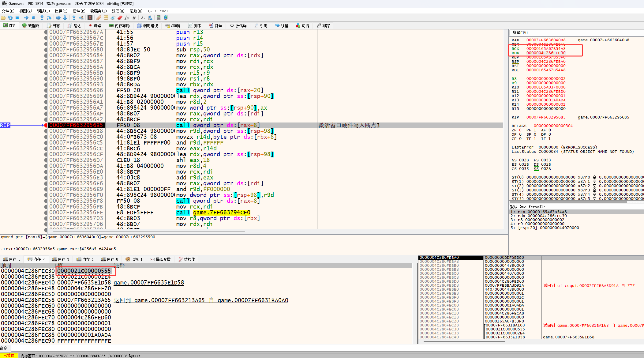
Task: Click the patches band-aid icon
Action: click(99, 18)
